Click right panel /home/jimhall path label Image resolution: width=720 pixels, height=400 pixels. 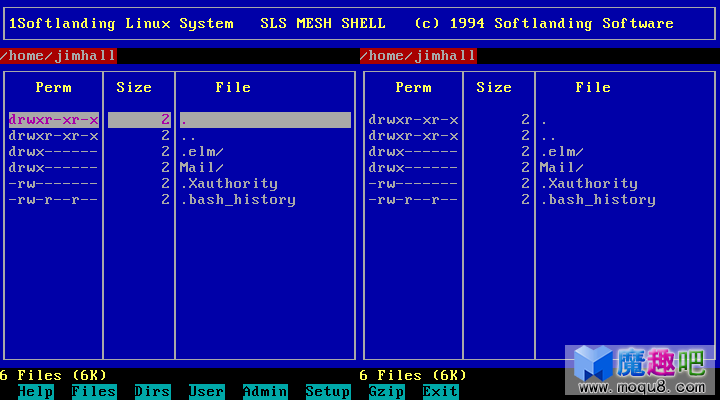(x=418, y=56)
